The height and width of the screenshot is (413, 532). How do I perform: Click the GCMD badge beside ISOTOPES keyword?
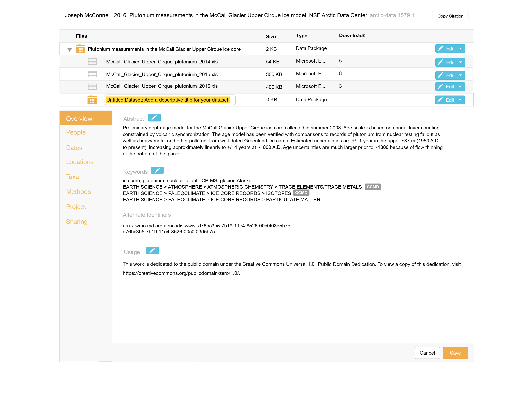(x=301, y=193)
